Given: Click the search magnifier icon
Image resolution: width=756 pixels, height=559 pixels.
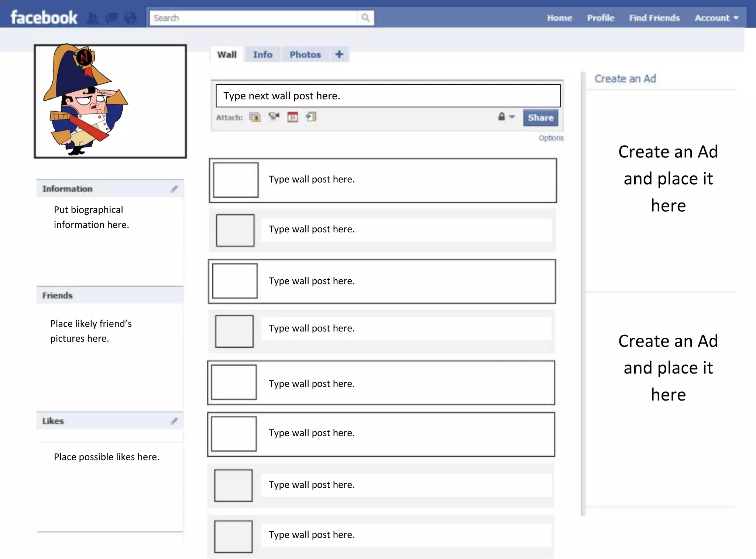Looking at the screenshot, I should pos(365,18).
